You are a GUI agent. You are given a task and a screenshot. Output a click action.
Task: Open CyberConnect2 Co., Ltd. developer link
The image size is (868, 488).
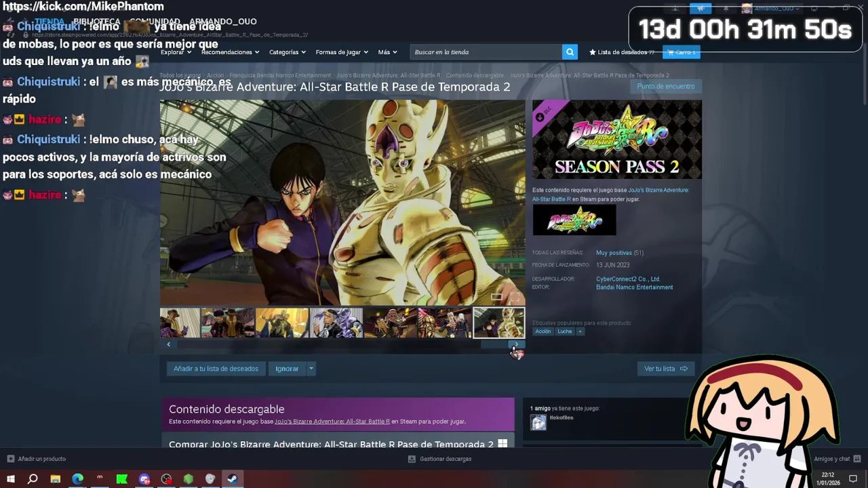tap(628, 279)
